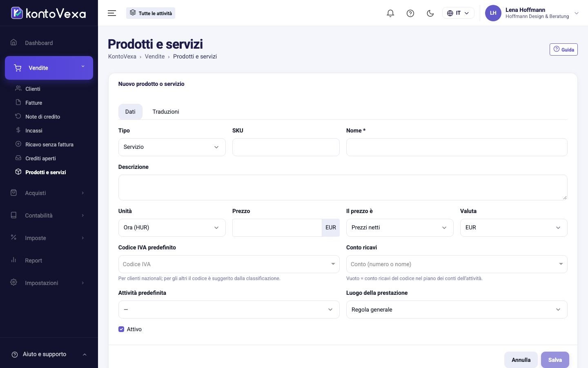The width and height of the screenshot is (588, 368).
Task: Click the Fatture document icon
Action: 18,102
